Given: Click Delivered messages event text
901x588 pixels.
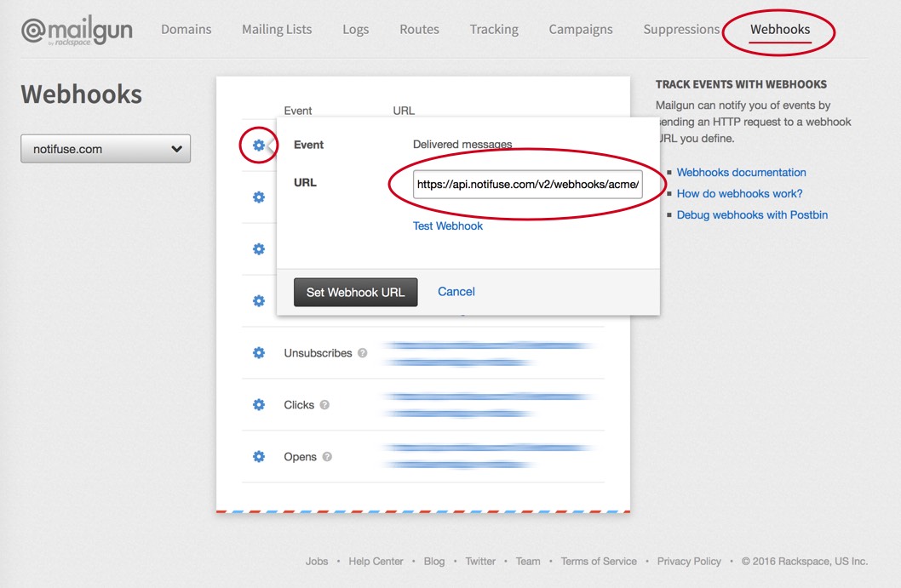Looking at the screenshot, I should 462,144.
